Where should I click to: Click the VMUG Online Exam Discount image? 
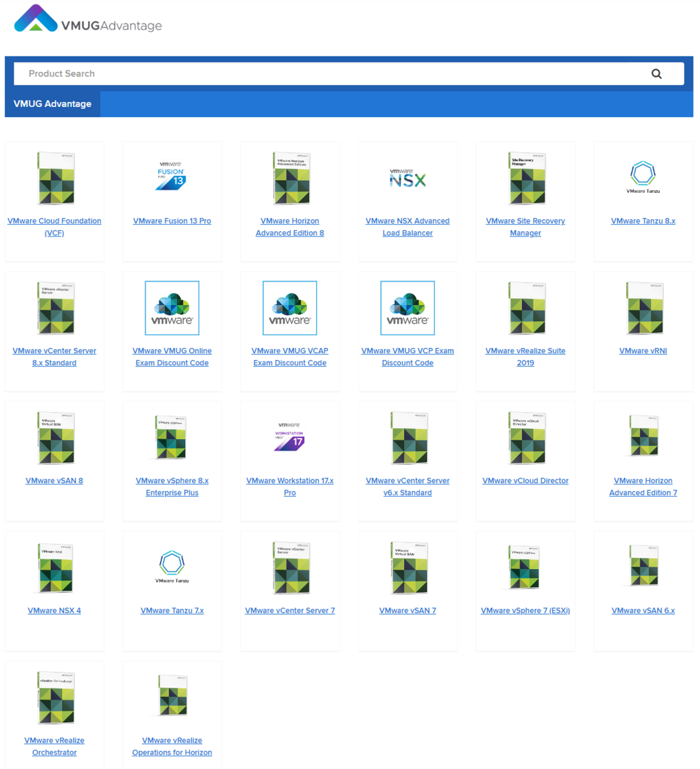point(172,308)
